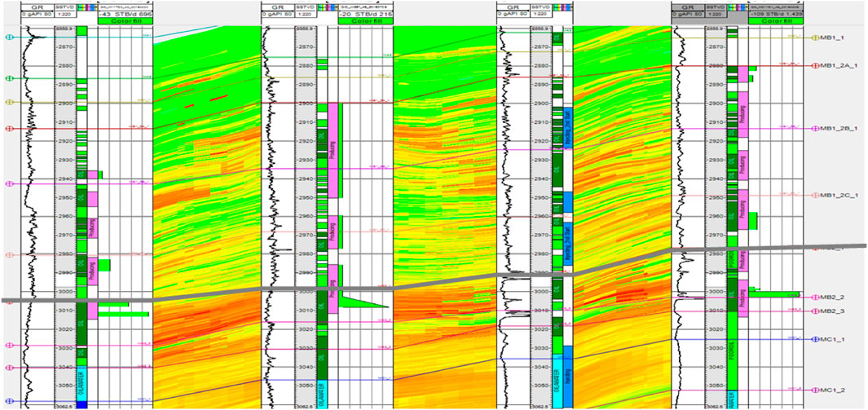The height and width of the screenshot is (410, 868).
Task: Click the MB2_3 well-top marker circle
Action: (x=815, y=311)
